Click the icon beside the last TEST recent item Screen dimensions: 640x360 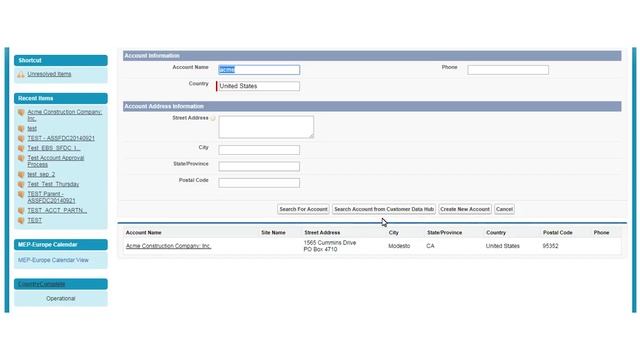pos(21,220)
